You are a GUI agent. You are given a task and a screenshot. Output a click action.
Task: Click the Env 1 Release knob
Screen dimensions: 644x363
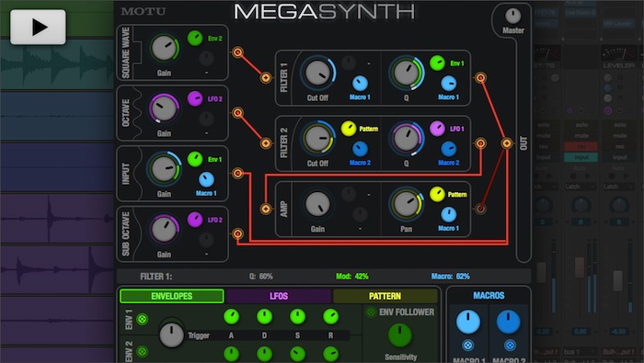[x=330, y=316]
